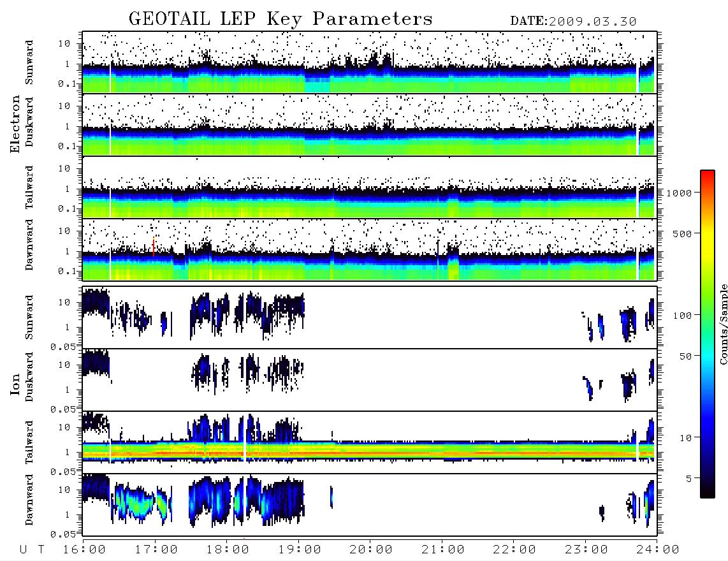Click the "22:00" time tick label
This screenshot has width=728, height=561.
514,550
